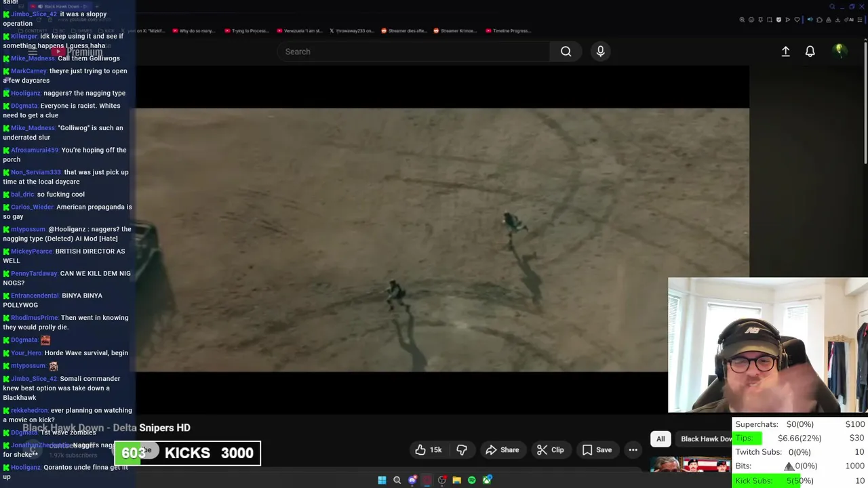Image resolution: width=868 pixels, height=488 pixels.
Task: Open the browser AI assistant icon
Action: click(850, 20)
